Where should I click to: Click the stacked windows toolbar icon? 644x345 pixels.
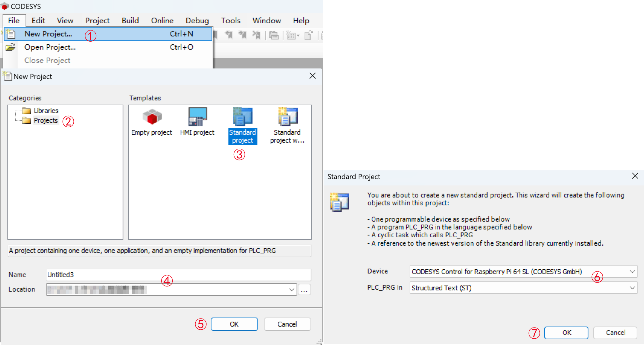[x=274, y=35]
